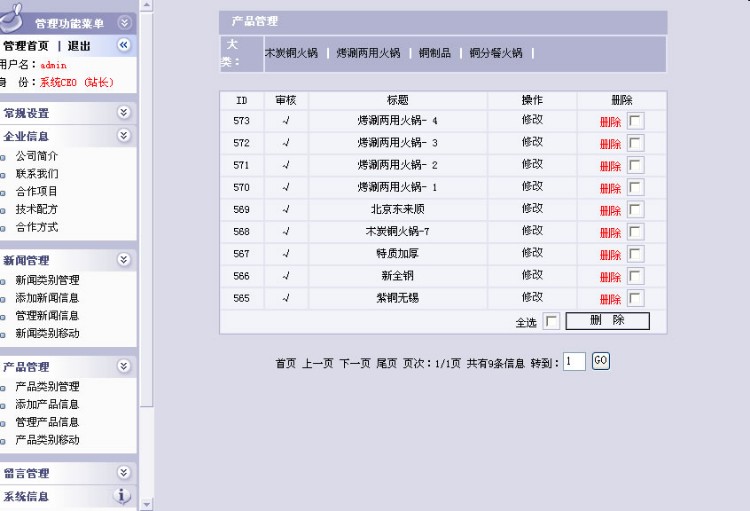Open 合作项目 menu item

pos(37,191)
